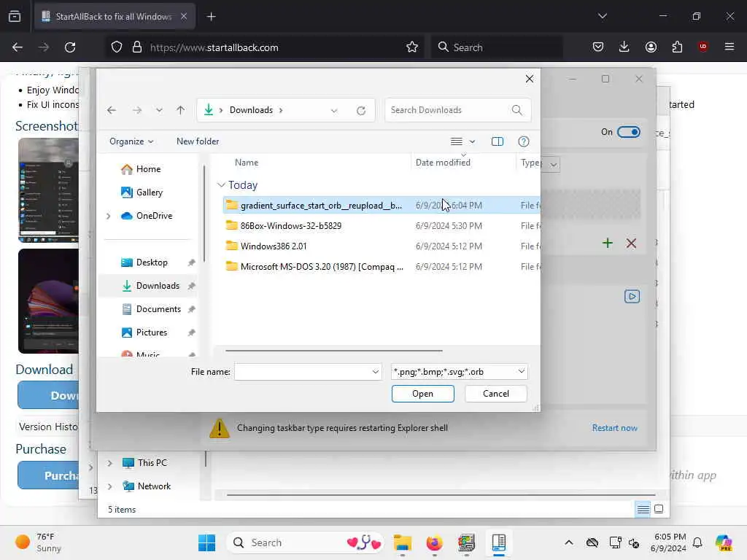Viewport: 747px width, 560px height.
Task: Open view options dropdown arrow
Action: coord(472,141)
